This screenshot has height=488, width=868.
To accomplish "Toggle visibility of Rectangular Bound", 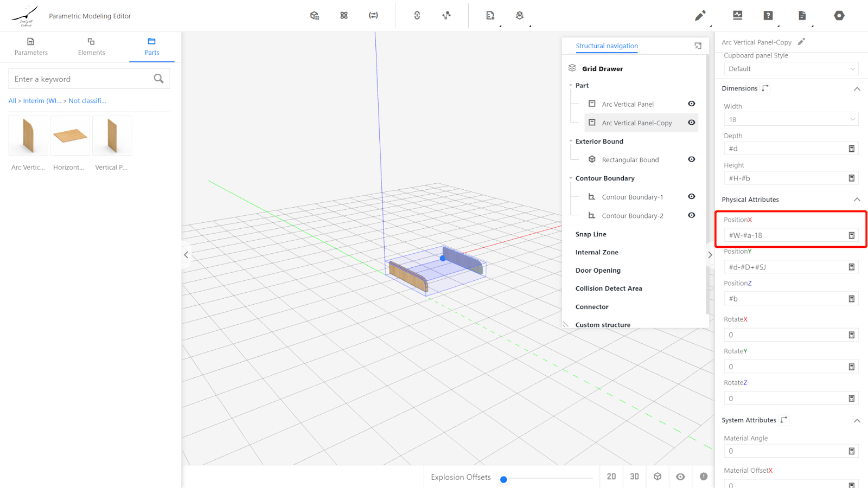I will (691, 159).
